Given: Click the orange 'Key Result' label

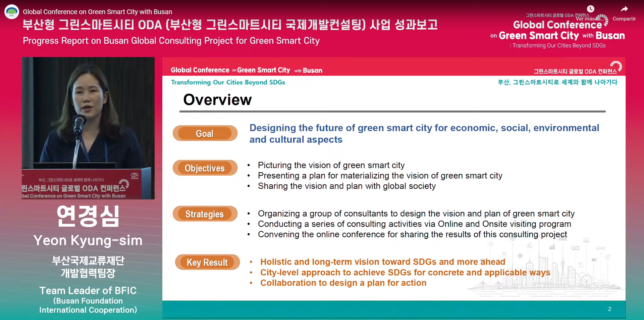Looking at the screenshot, I should pyautogui.click(x=207, y=262).
